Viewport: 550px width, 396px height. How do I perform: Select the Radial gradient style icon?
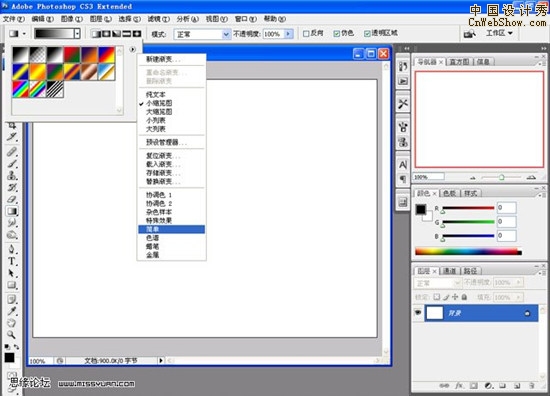(x=106, y=34)
